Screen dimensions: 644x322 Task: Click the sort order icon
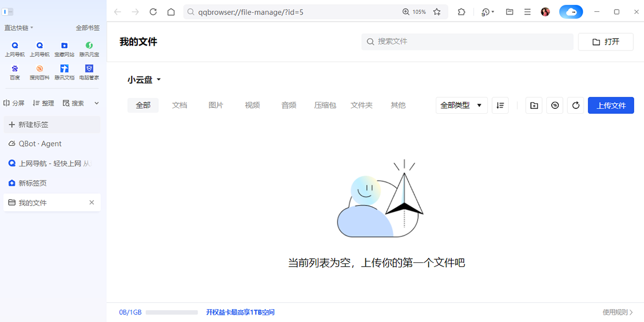(500, 105)
